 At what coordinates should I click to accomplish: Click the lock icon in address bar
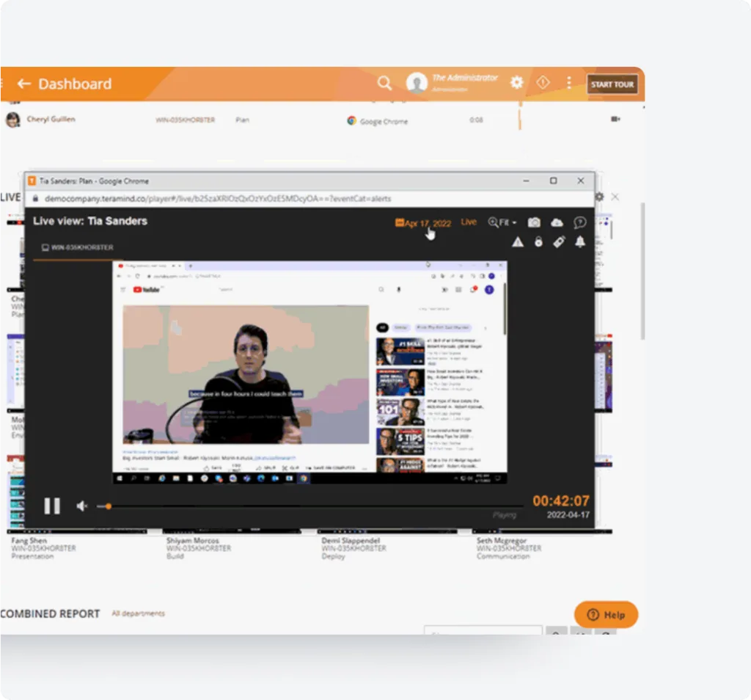coord(35,198)
